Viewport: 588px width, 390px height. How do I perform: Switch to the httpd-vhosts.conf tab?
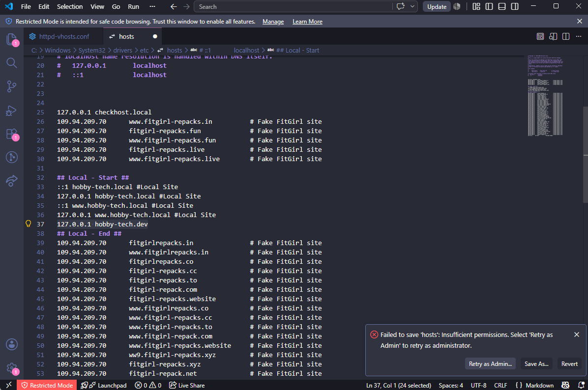click(64, 36)
